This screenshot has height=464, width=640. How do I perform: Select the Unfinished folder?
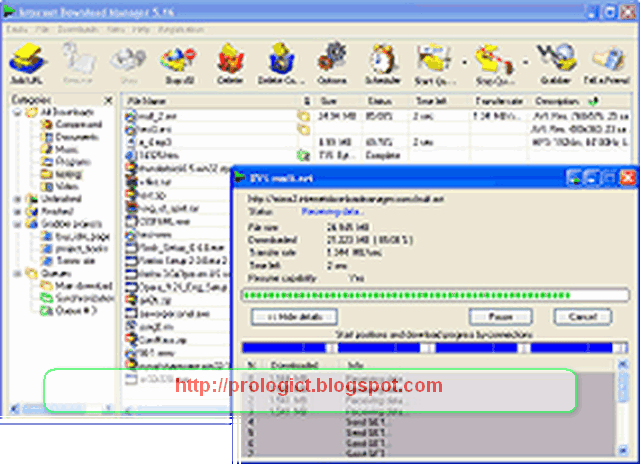point(54,199)
